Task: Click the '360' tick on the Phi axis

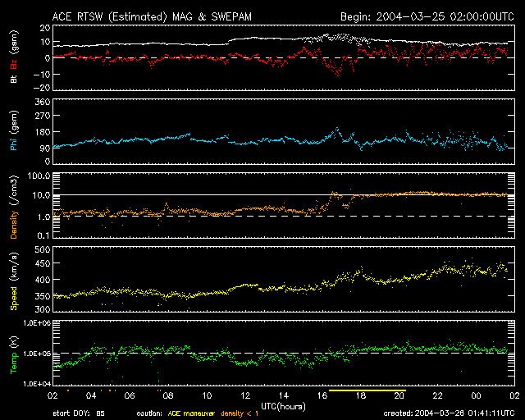Action: click(x=43, y=102)
